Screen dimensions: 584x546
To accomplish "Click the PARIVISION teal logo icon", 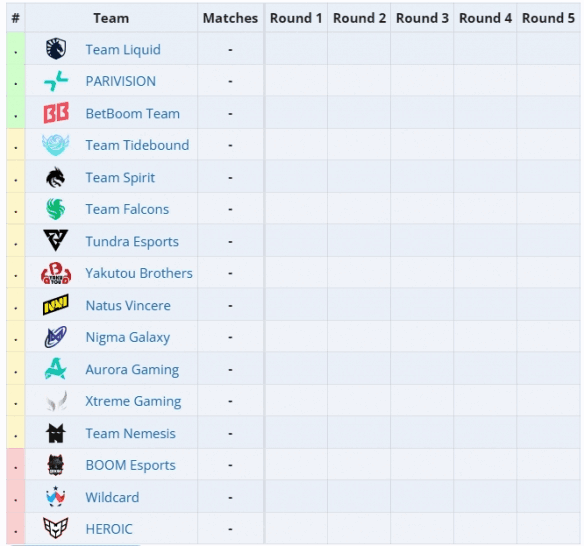I will tap(56, 81).
